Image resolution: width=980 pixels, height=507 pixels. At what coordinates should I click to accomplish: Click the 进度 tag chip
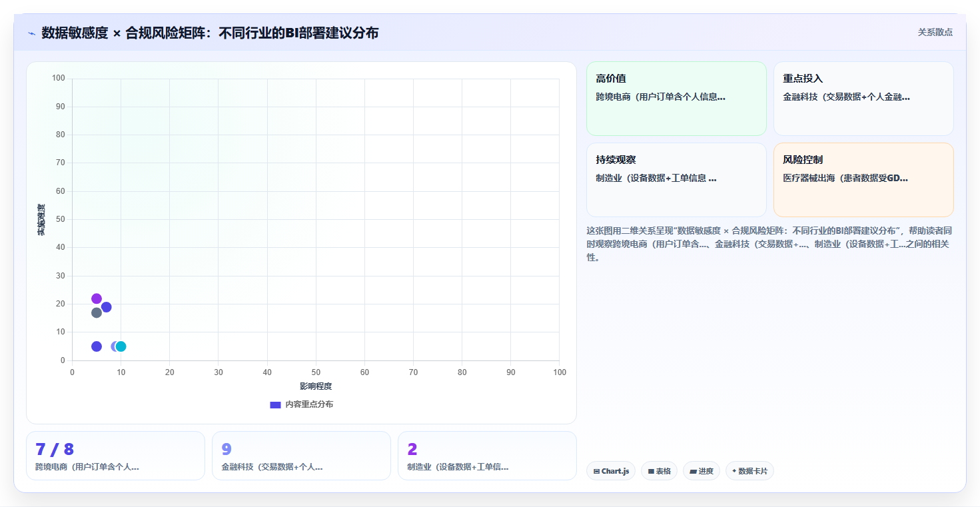pos(702,471)
